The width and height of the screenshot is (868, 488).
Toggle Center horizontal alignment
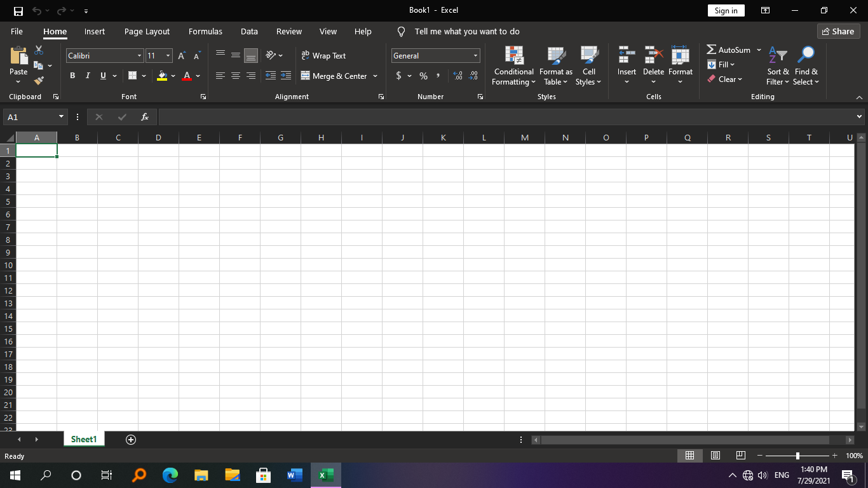click(x=236, y=76)
